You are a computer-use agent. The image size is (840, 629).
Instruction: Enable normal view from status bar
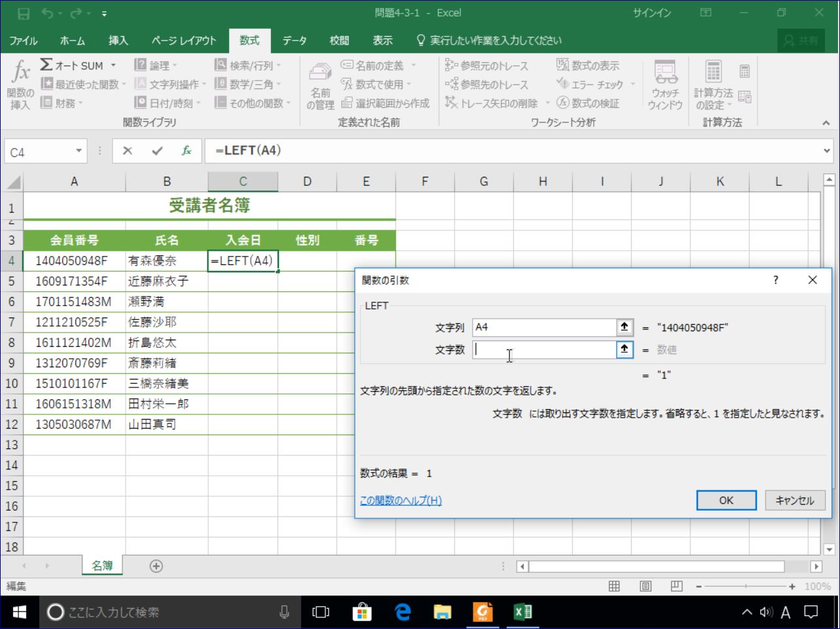pos(613,587)
